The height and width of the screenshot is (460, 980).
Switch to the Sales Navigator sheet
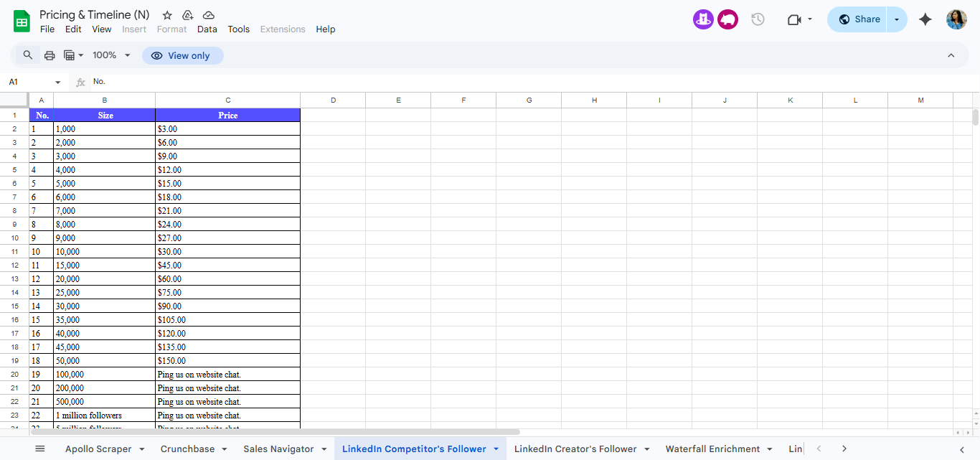pos(278,449)
